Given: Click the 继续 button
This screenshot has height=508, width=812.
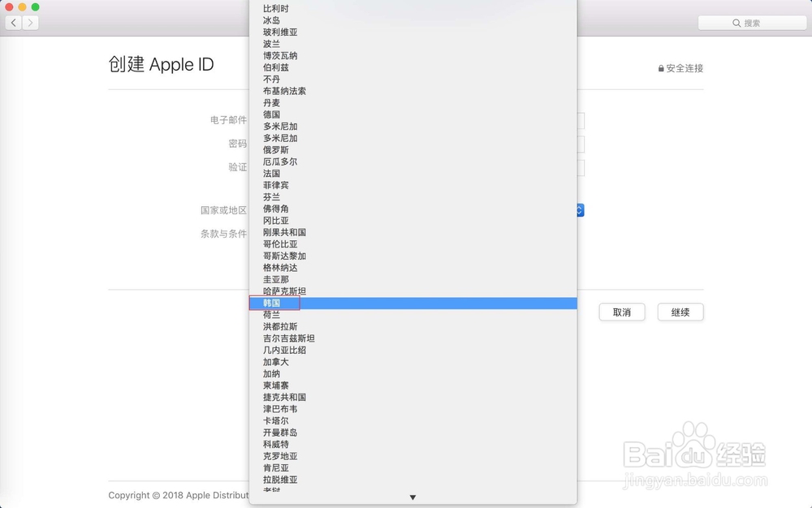Looking at the screenshot, I should (680, 312).
